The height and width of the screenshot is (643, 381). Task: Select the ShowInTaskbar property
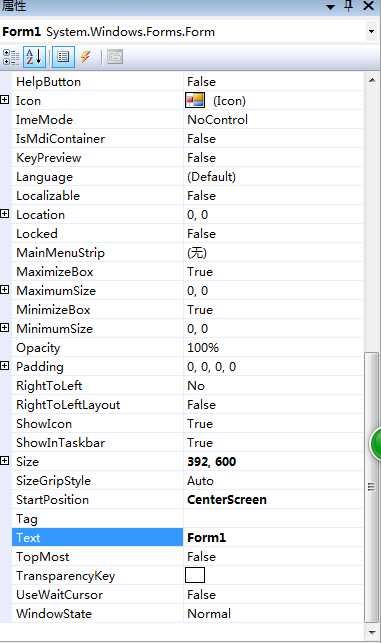(x=60, y=443)
